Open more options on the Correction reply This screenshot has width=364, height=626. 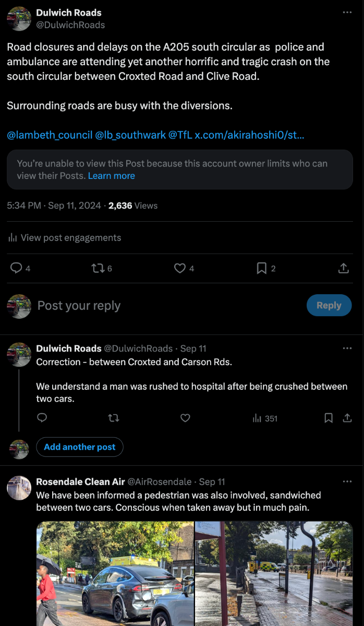tap(347, 348)
